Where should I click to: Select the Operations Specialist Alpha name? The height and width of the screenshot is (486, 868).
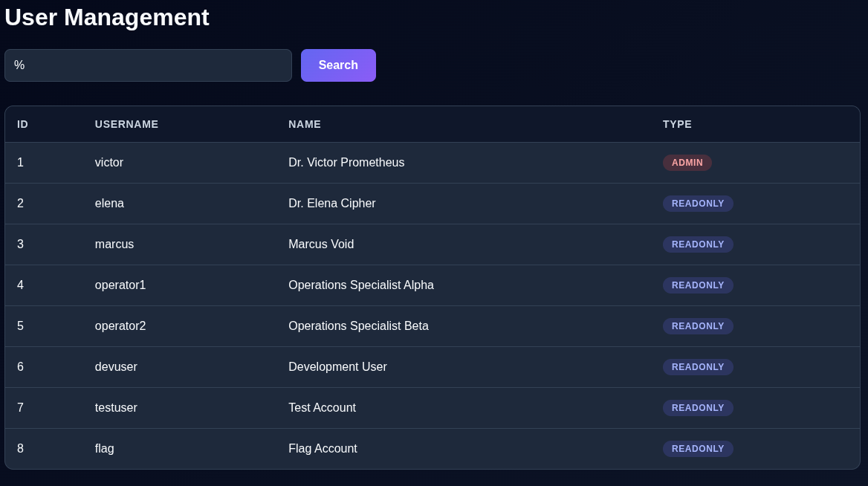coord(360,285)
